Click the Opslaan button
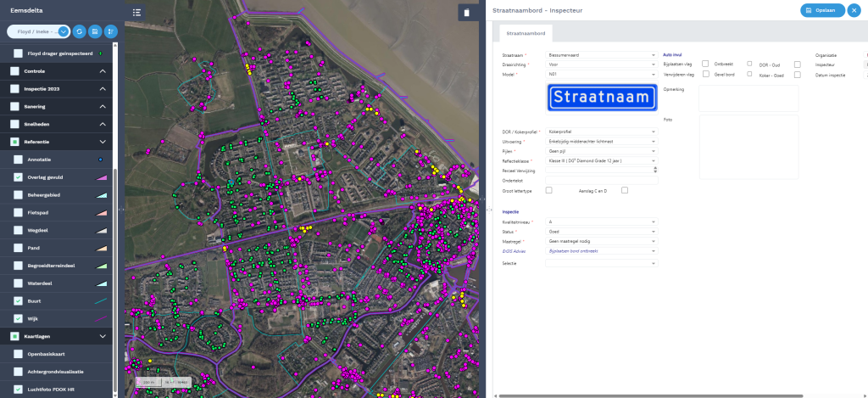 pyautogui.click(x=821, y=10)
